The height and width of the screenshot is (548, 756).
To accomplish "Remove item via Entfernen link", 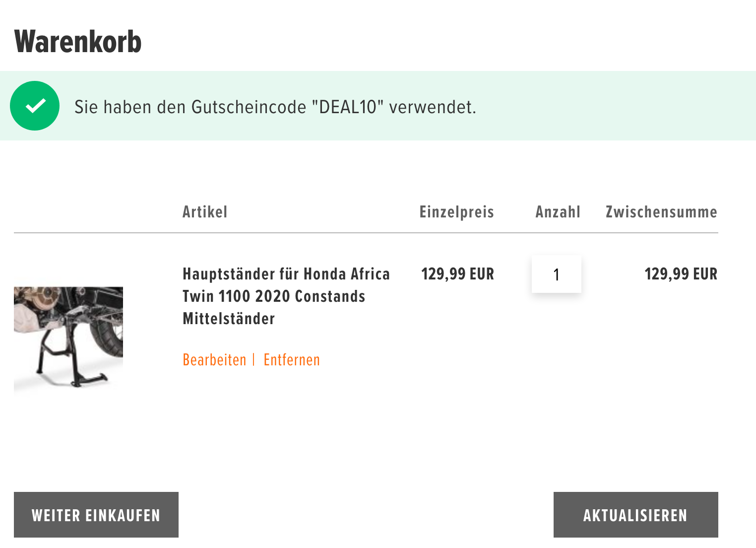I will [292, 360].
